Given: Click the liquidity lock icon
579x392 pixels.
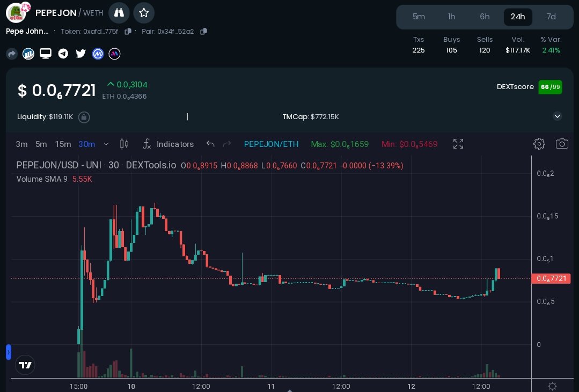Looking at the screenshot, I should (x=84, y=117).
